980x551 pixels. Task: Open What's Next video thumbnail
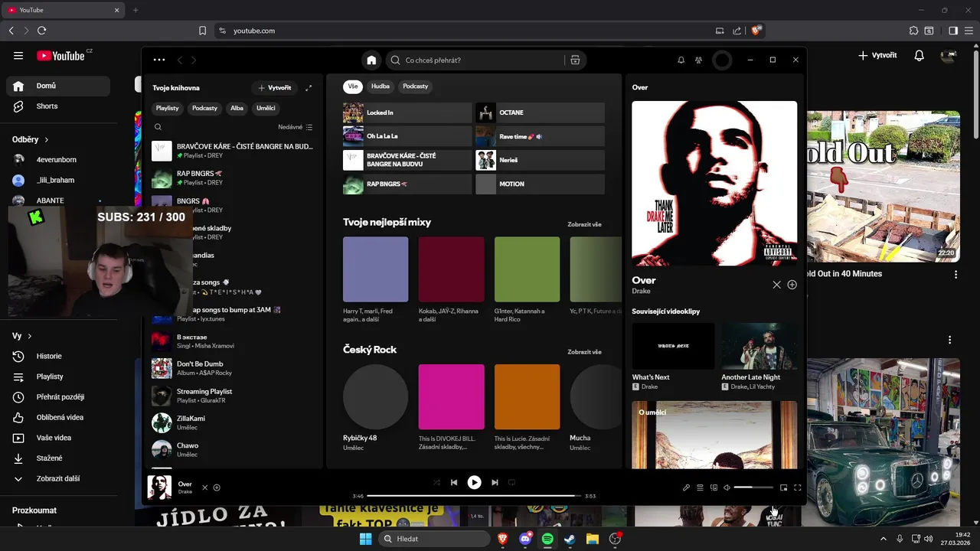[x=673, y=346]
